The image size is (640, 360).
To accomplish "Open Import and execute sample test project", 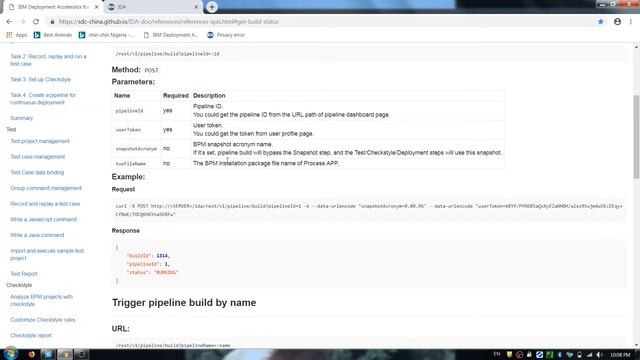I will click(47, 254).
